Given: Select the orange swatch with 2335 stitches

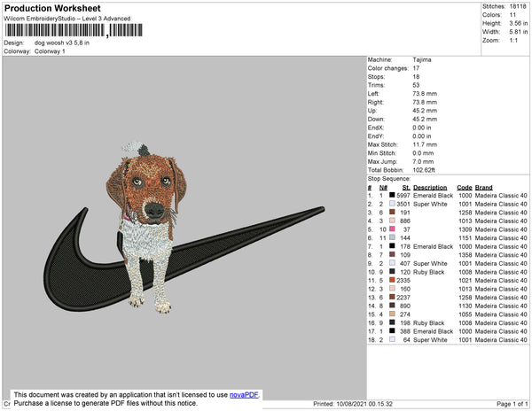Looking at the screenshot, I should click(x=392, y=280).
